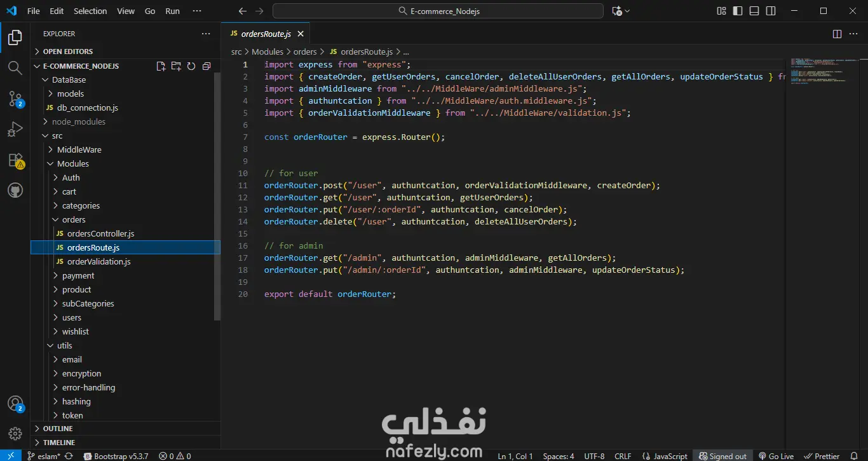Open the Selection menu

90,11
